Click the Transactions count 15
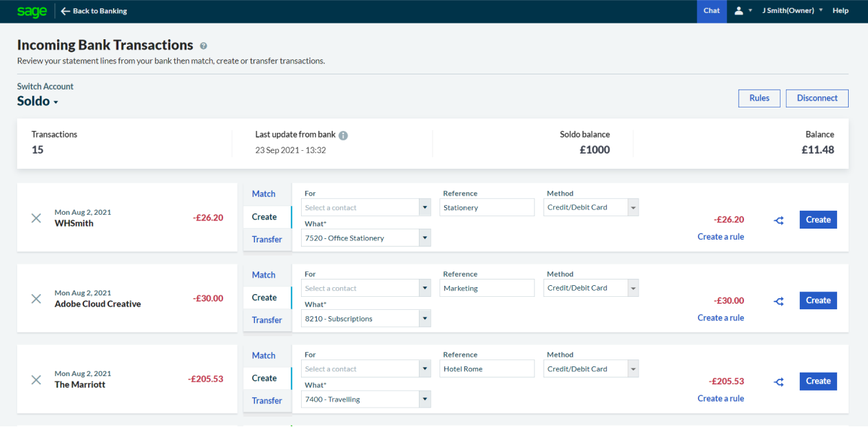This screenshot has width=868, height=427. point(37,149)
